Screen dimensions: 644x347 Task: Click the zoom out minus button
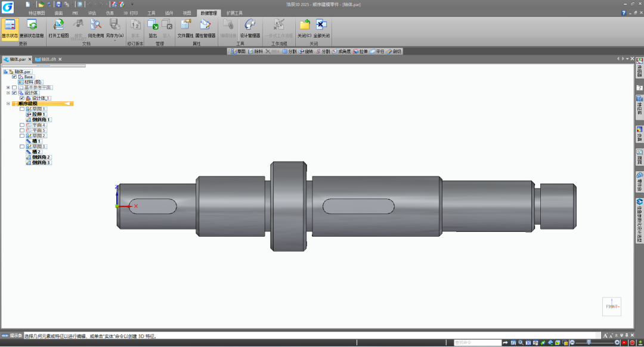[572, 342]
